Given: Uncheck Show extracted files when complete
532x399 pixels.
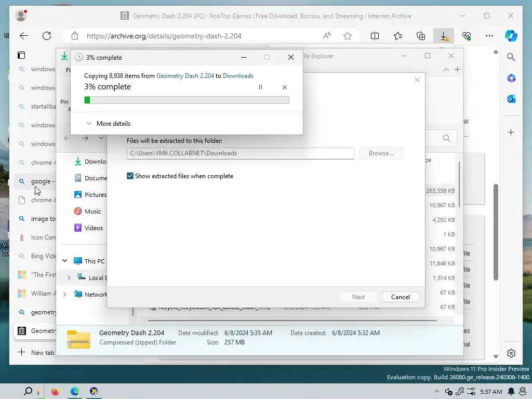Looking at the screenshot, I should click(130, 176).
